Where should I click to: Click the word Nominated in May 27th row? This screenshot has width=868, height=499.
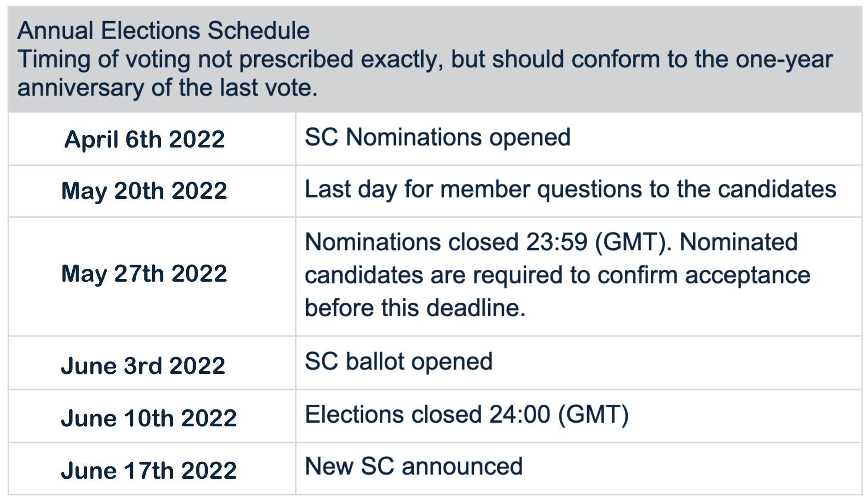pos(738,242)
